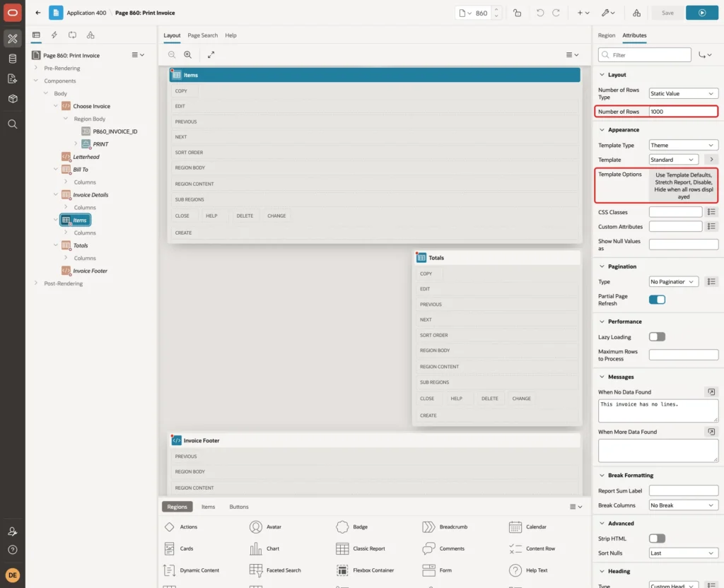This screenshot has height=588, width=724.
Task: Open the Template Type dropdown
Action: click(x=683, y=146)
